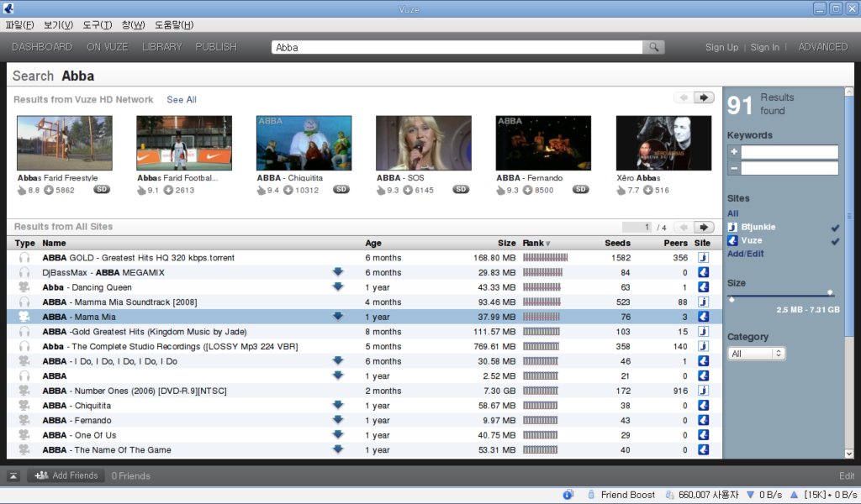
Task: Switch to the PUBLISH tab
Action: (x=216, y=47)
